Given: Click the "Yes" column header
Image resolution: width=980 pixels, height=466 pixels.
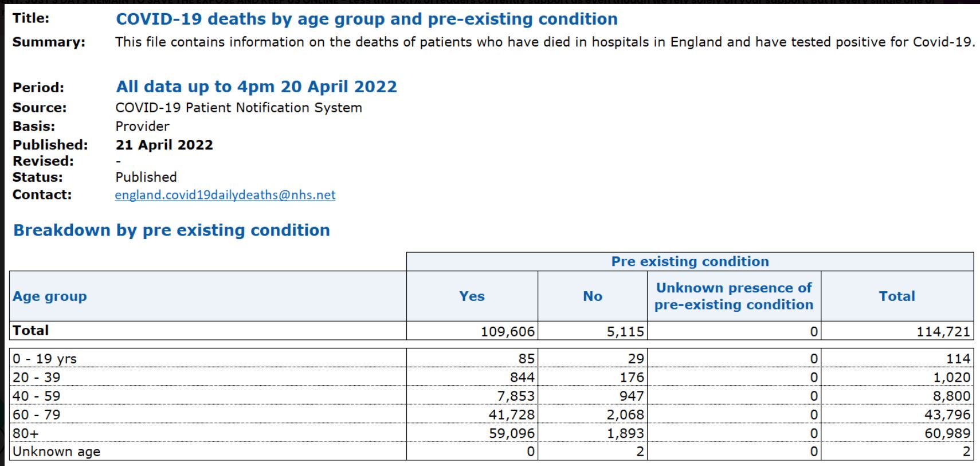Looking at the screenshot, I should pyautogui.click(x=472, y=296).
